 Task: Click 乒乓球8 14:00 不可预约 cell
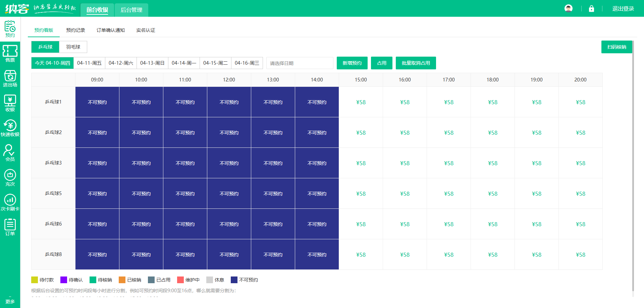click(x=317, y=255)
